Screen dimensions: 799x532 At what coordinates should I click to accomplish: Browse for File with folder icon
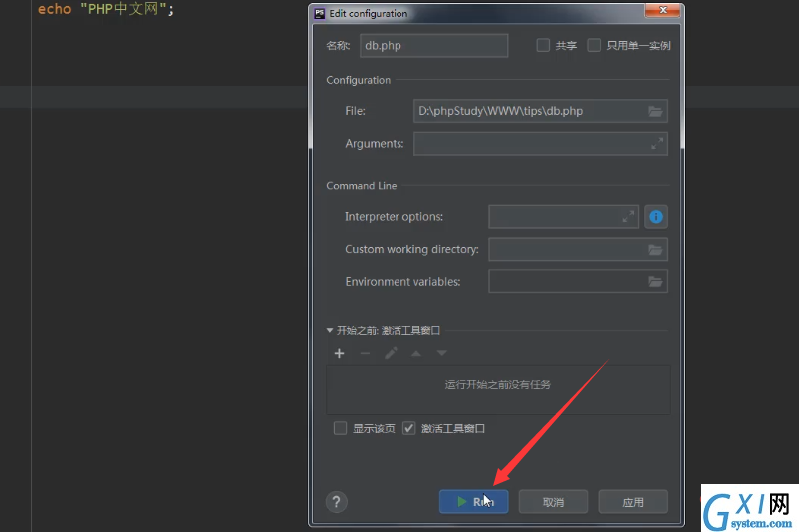tap(655, 111)
